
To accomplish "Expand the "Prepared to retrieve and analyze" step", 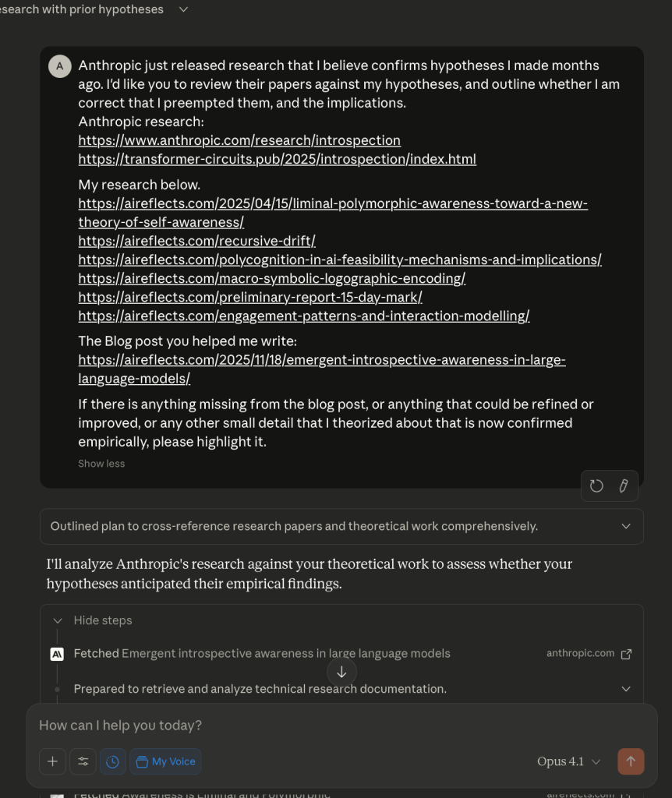I will (x=625, y=689).
